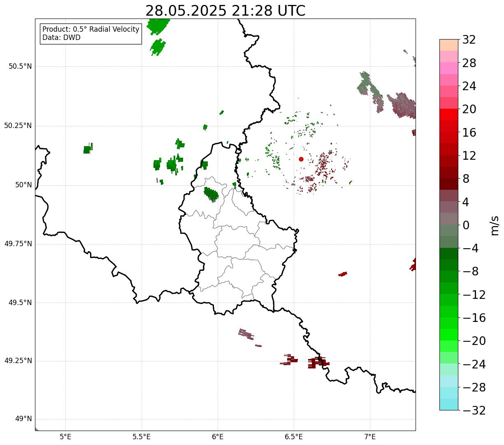
Task: Click the colorbar label "8"
Action: click(466, 179)
